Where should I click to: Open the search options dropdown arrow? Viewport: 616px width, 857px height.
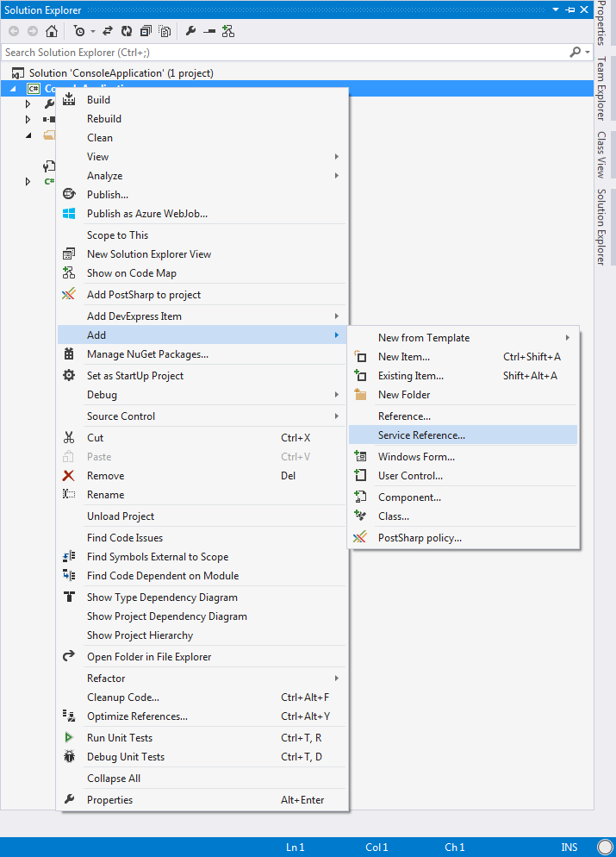[x=588, y=53]
